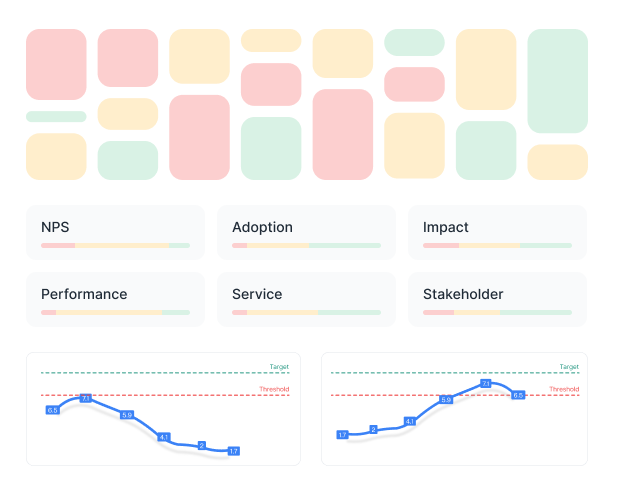Select the Service metric card
The height and width of the screenshot is (487, 620).
306,299
